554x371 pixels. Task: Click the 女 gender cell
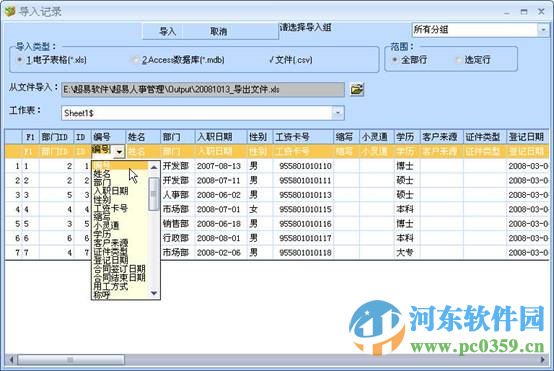click(260, 210)
